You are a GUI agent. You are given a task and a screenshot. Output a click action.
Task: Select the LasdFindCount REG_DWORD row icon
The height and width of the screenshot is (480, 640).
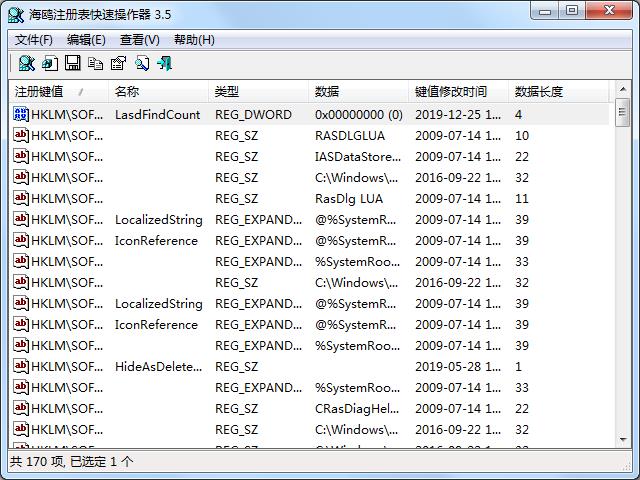(x=21, y=115)
